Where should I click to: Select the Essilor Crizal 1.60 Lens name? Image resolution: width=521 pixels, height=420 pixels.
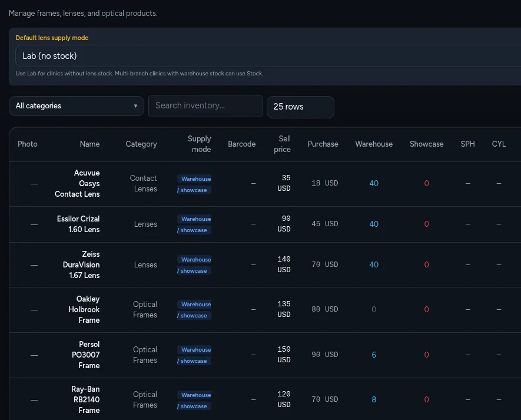click(x=78, y=224)
